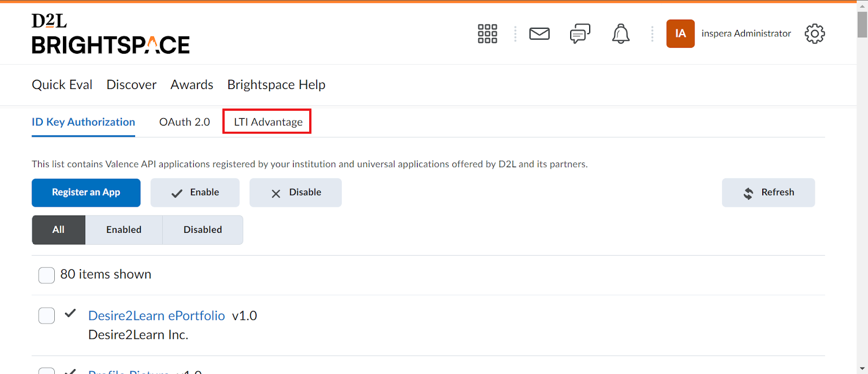
Task: Select the ID Key Authorization tab
Action: [x=83, y=122]
